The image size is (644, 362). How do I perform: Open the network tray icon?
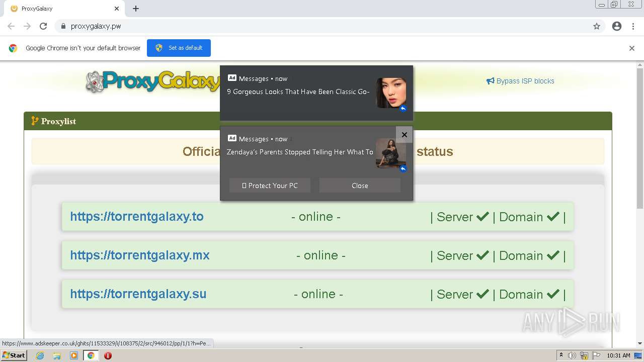tap(584, 355)
